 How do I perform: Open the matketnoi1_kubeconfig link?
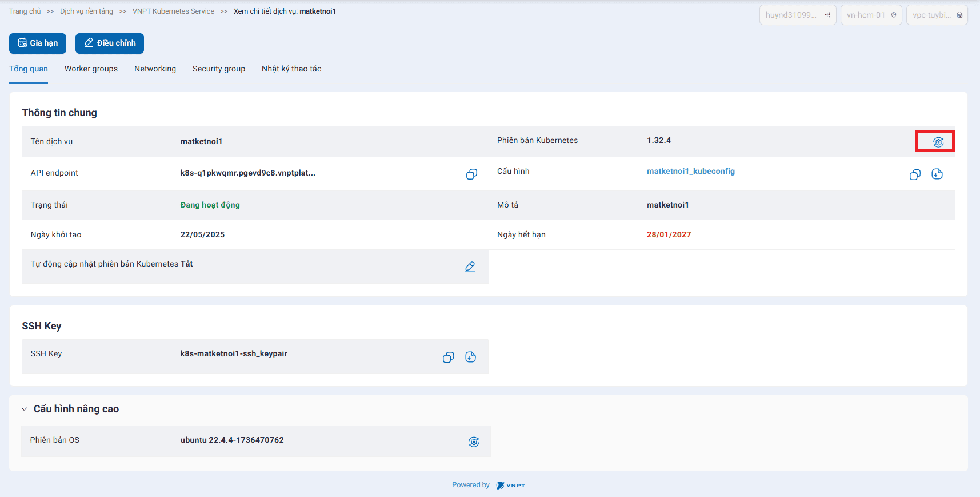pyautogui.click(x=690, y=171)
